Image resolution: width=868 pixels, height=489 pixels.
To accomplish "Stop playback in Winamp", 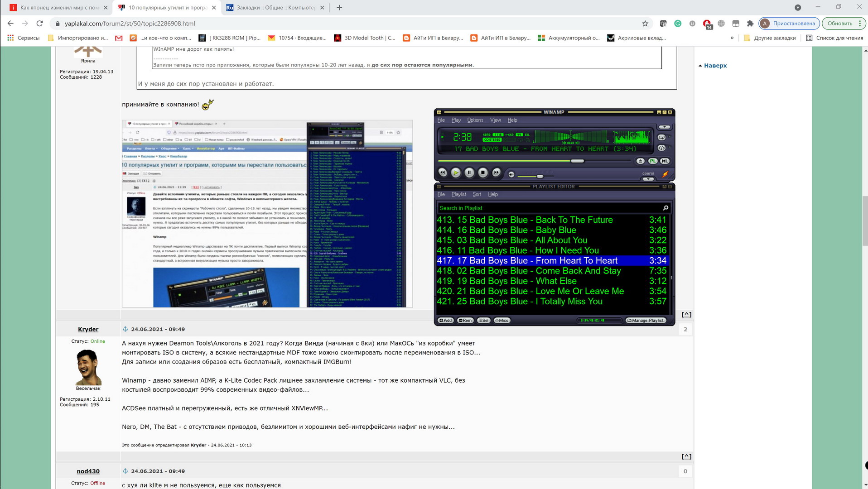I will 483,173.
